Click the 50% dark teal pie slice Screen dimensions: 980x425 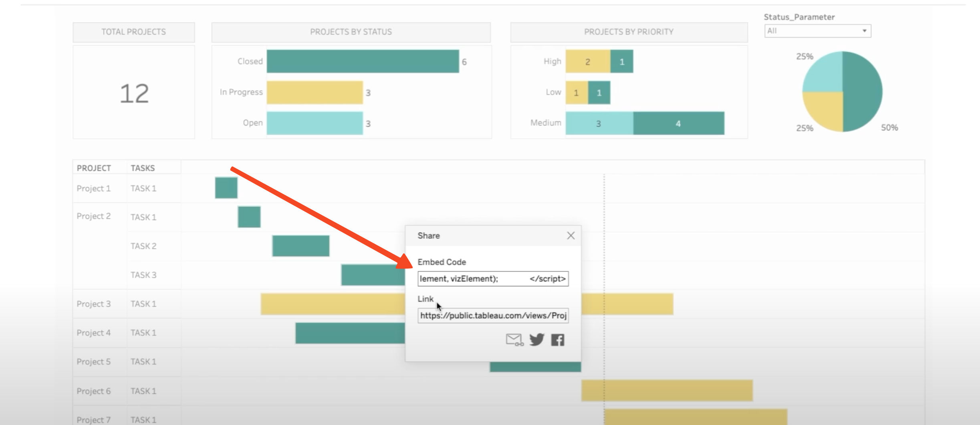point(863,91)
